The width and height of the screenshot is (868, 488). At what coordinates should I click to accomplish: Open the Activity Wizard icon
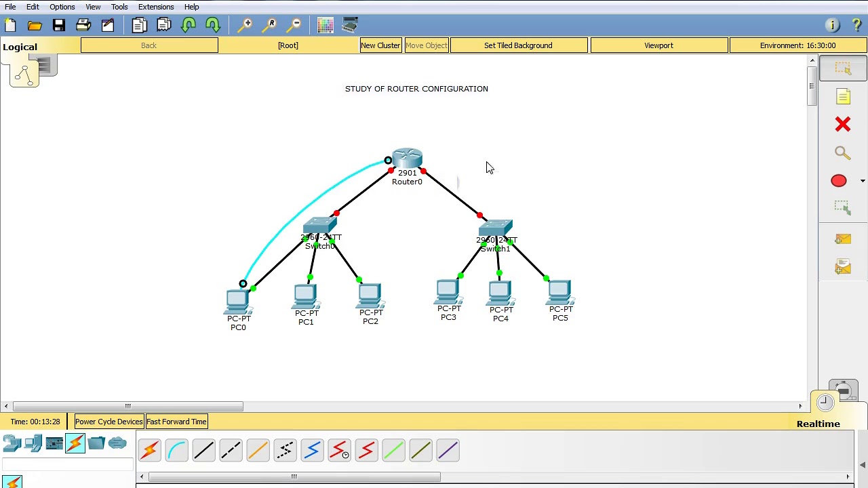click(x=108, y=25)
